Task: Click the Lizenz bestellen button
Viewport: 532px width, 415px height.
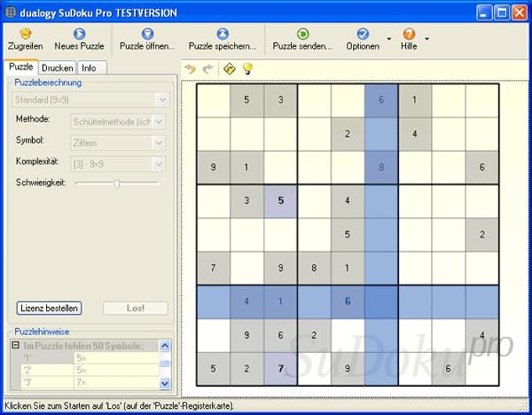Action: (49, 308)
